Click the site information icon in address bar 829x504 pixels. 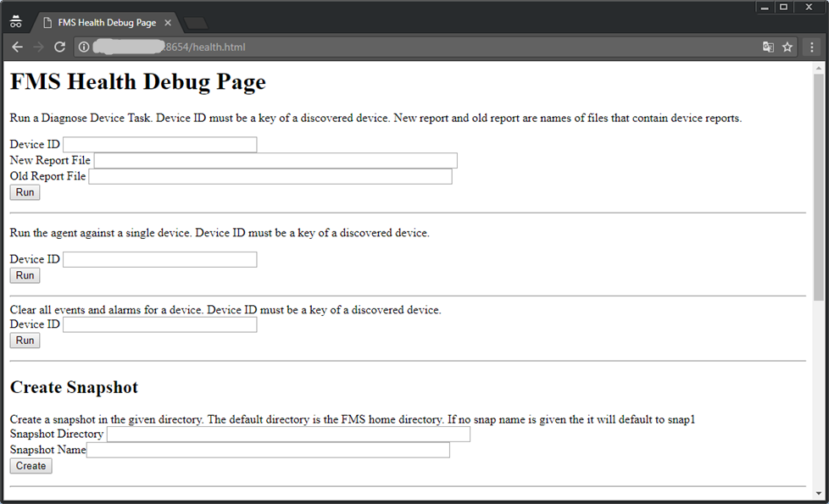(84, 47)
